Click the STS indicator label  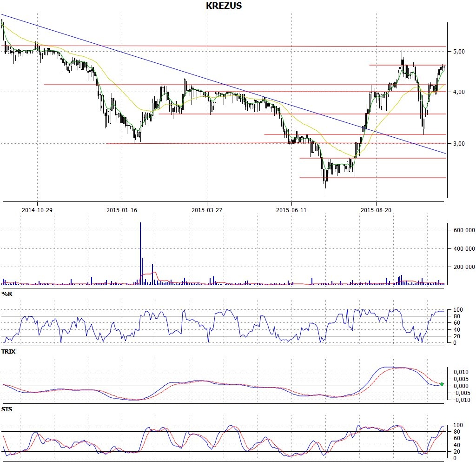click(x=7, y=409)
